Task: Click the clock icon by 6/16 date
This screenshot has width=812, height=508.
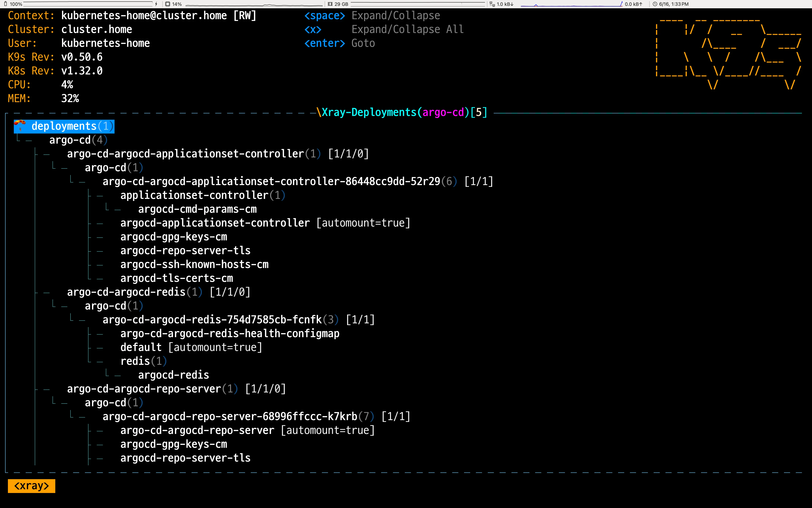Action: pyautogui.click(x=654, y=4)
